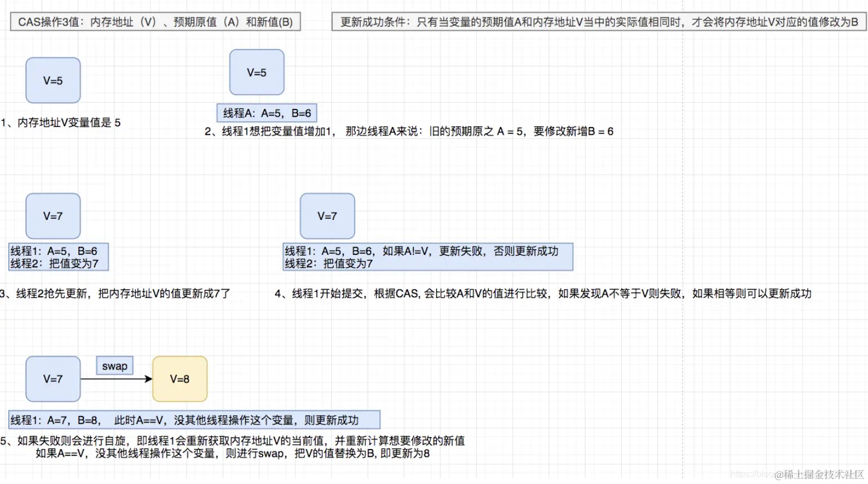Click the V=5 box above 线程A label
Viewport: 868px width, 484px height.
click(256, 72)
